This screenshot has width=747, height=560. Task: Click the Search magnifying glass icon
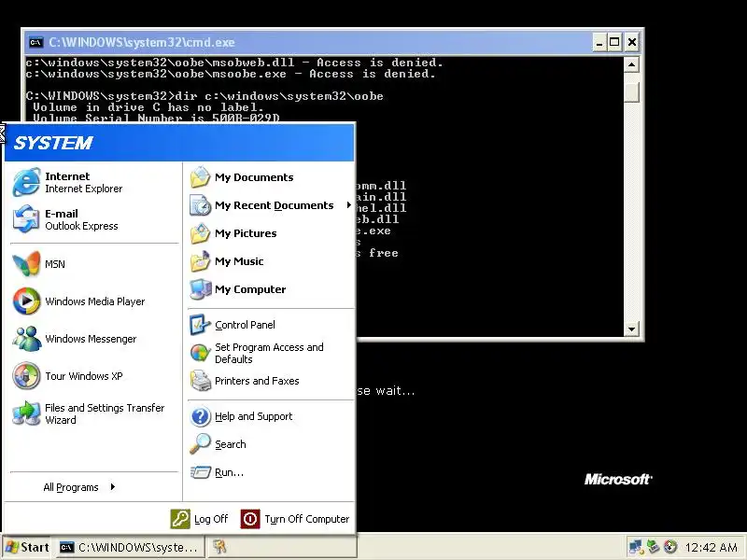point(200,444)
